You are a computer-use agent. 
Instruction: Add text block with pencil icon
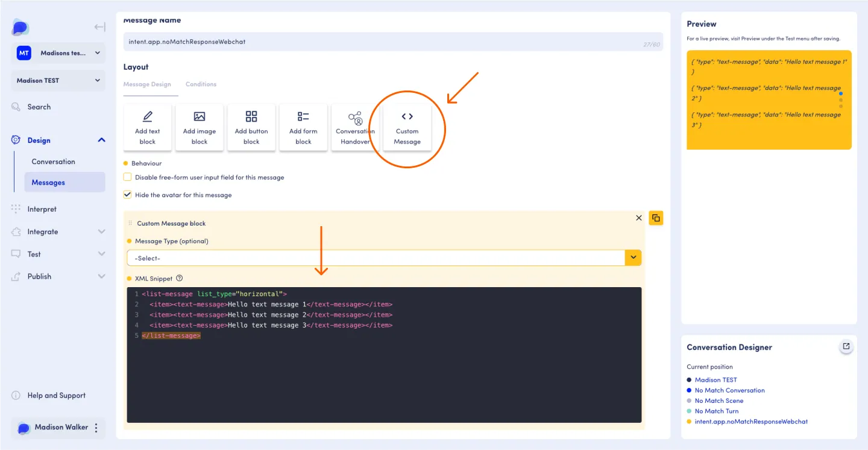point(148,127)
